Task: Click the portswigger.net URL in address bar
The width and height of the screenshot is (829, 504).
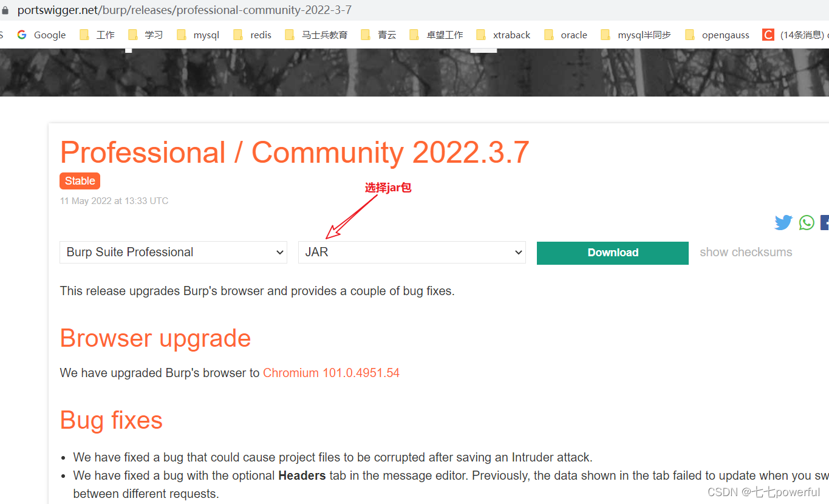Action: (x=185, y=10)
